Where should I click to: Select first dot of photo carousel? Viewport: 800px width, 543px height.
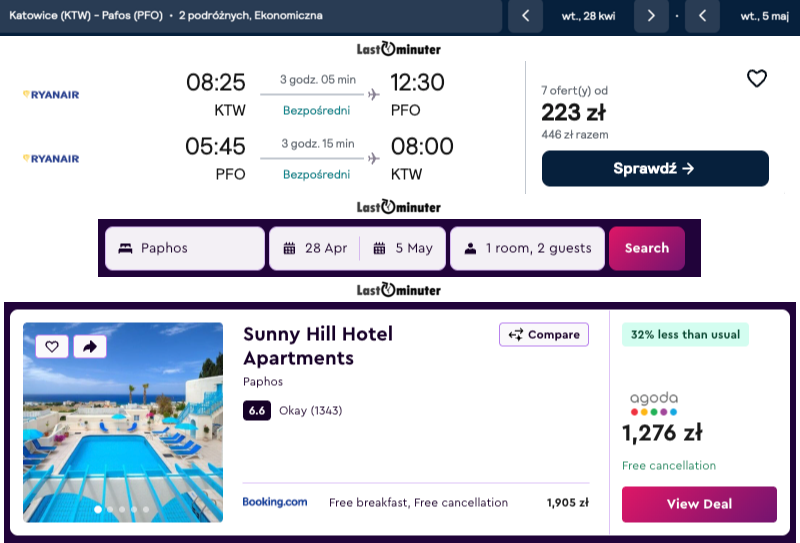98,509
